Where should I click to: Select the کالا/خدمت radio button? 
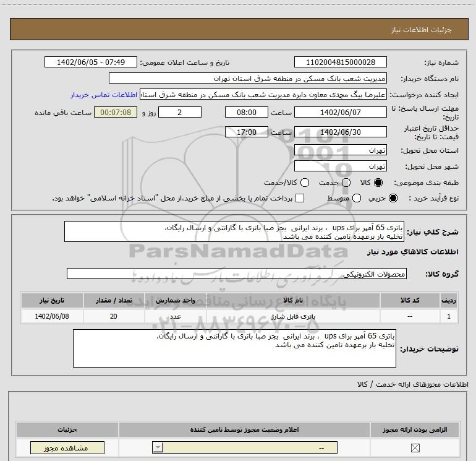coord(305,183)
